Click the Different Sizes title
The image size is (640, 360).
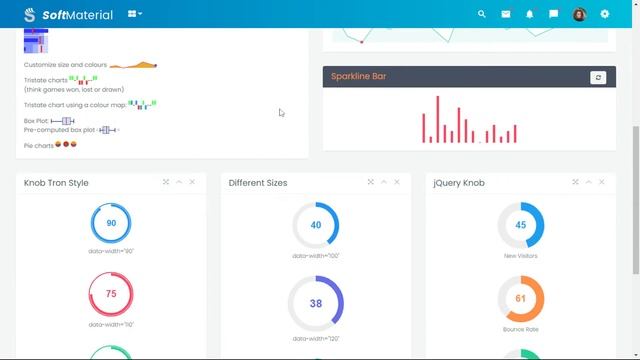point(258,183)
